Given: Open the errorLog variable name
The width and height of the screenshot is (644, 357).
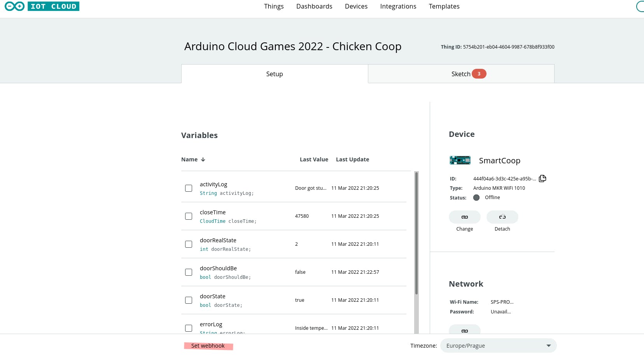Looking at the screenshot, I should 211,324.
